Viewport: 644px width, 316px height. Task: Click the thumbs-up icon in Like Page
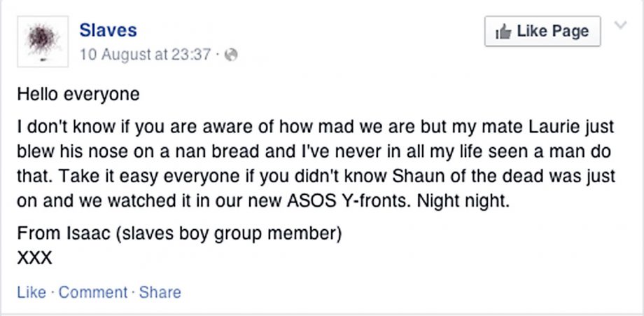point(503,32)
